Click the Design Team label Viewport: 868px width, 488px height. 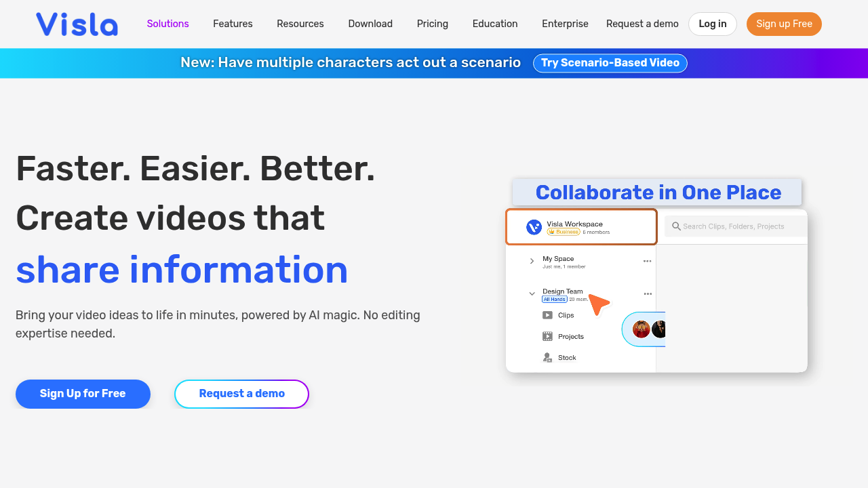[x=563, y=291]
